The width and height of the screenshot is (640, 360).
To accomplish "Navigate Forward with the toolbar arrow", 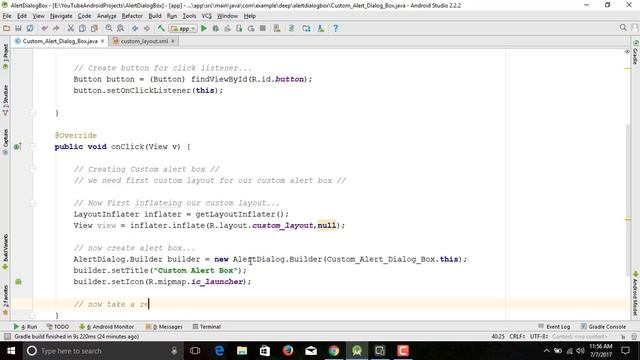I will point(147,28).
